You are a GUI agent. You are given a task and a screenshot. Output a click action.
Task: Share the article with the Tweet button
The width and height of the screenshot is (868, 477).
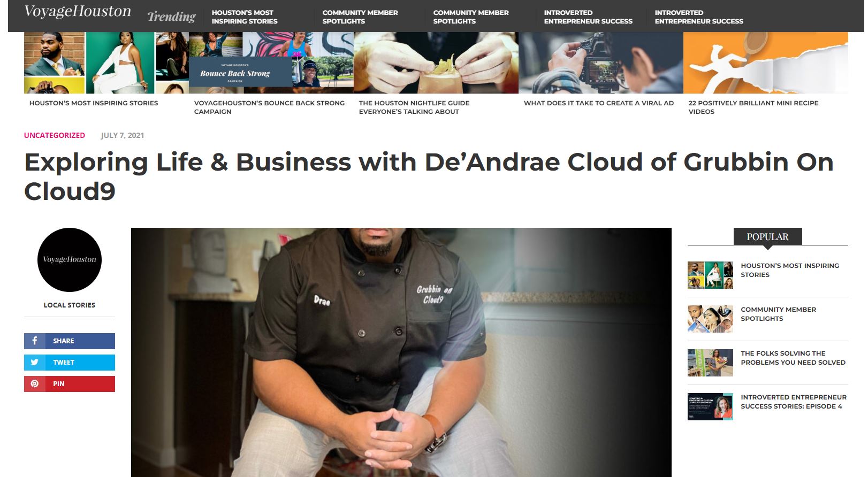70,362
